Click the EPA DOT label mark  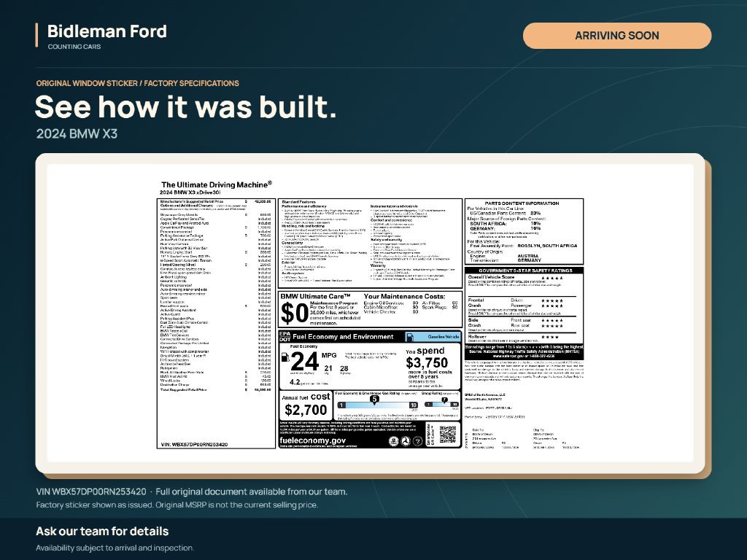pos(285,337)
